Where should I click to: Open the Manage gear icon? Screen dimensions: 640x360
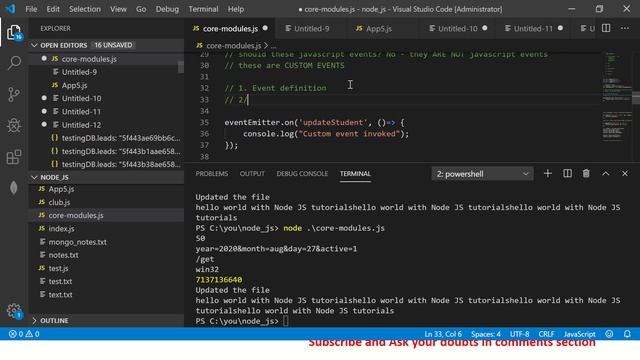coord(14,311)
